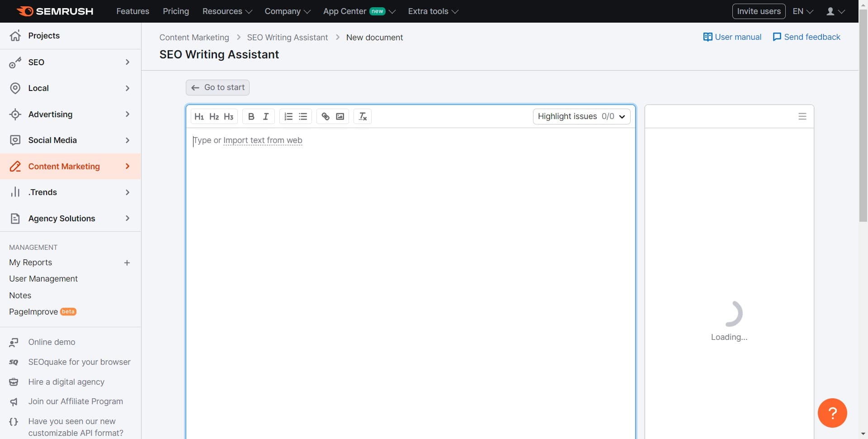Open the right panel hamburger menu
868x439 pixels.
[802, 117]
